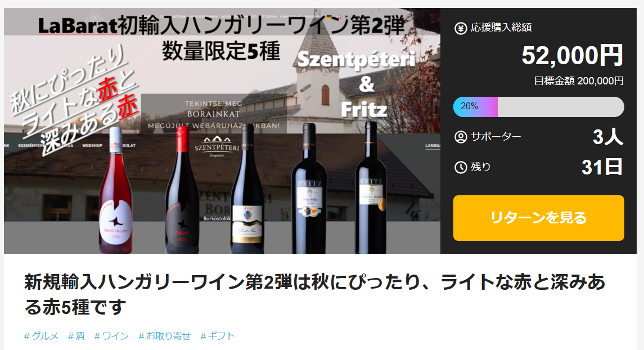Open the #ギフト hashtag link

pos(217,336)
